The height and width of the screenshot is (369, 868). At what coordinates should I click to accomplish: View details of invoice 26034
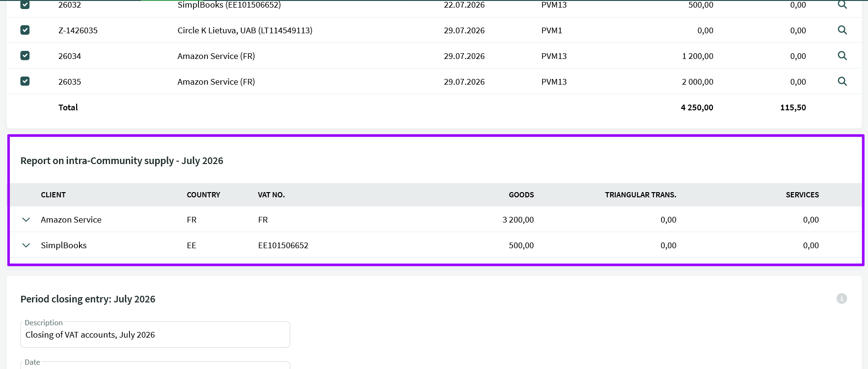(842, 56)
